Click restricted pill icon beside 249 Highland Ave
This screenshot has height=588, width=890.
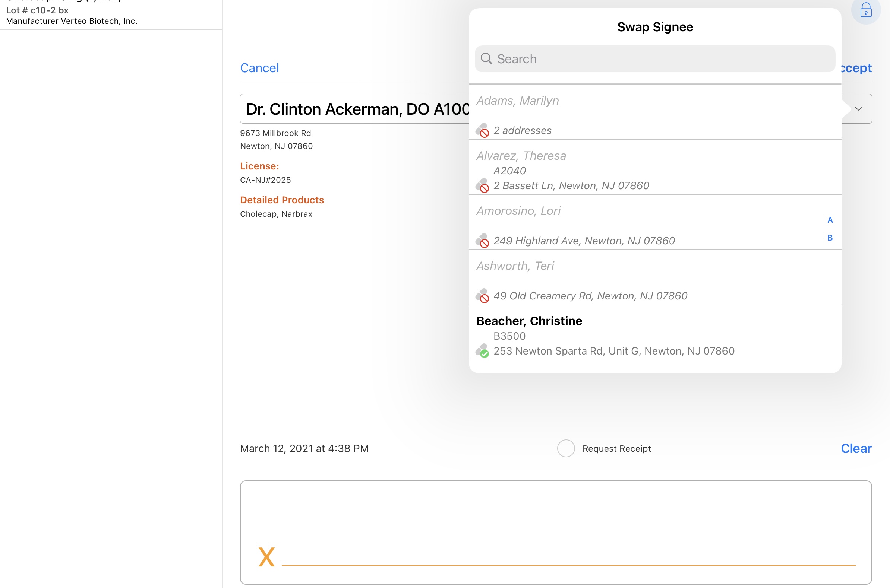(x=482, y=241)
